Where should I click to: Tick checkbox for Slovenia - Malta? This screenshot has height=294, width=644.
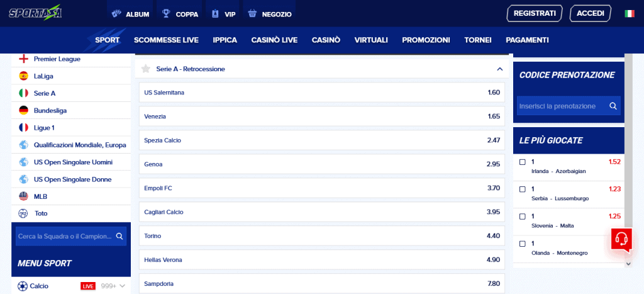523,217
